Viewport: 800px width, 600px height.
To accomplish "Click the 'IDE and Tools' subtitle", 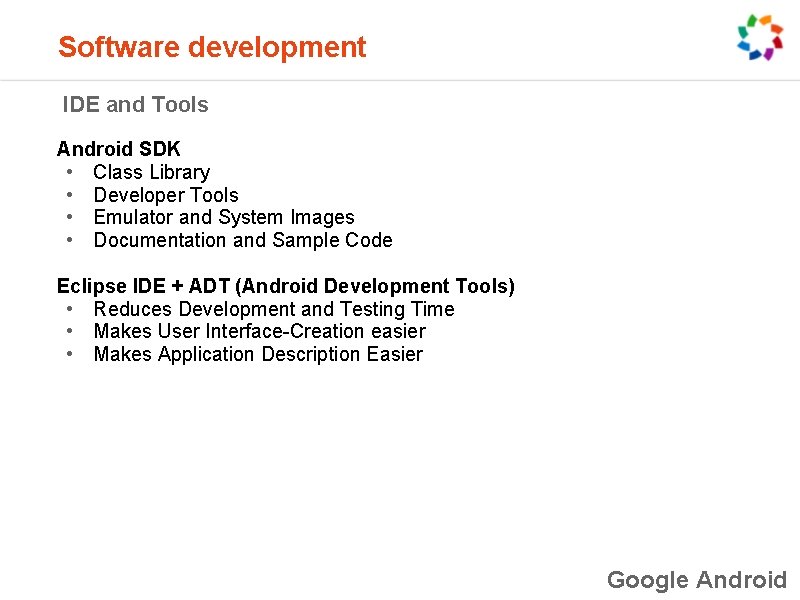I will [x=135, y=105].
